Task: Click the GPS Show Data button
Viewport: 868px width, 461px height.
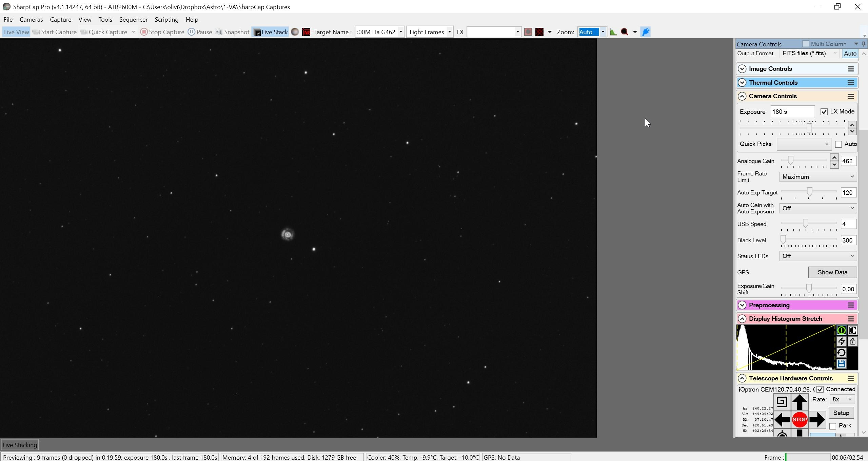Action: point(832,272)
